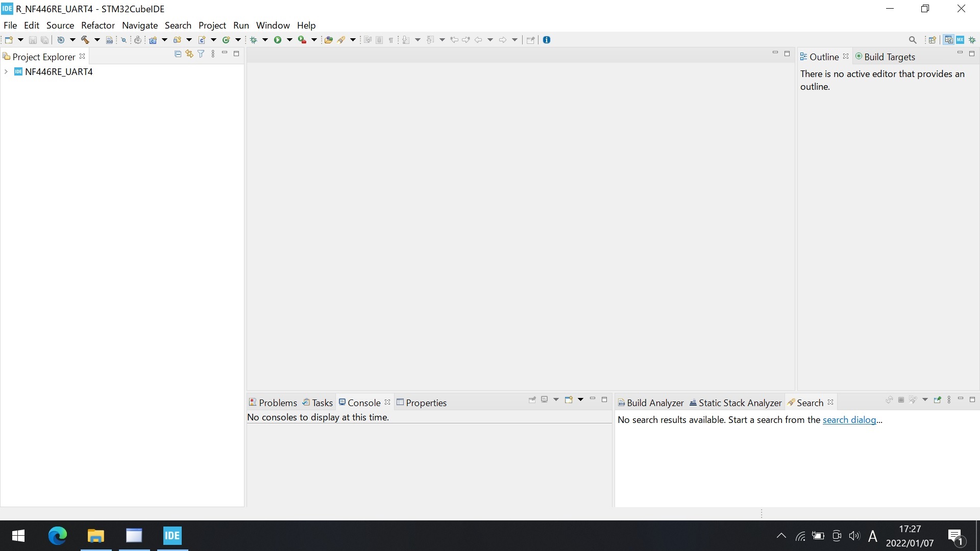Switch to the Properties tab
This screenshot has width=980, height=551.
[422, 403]
